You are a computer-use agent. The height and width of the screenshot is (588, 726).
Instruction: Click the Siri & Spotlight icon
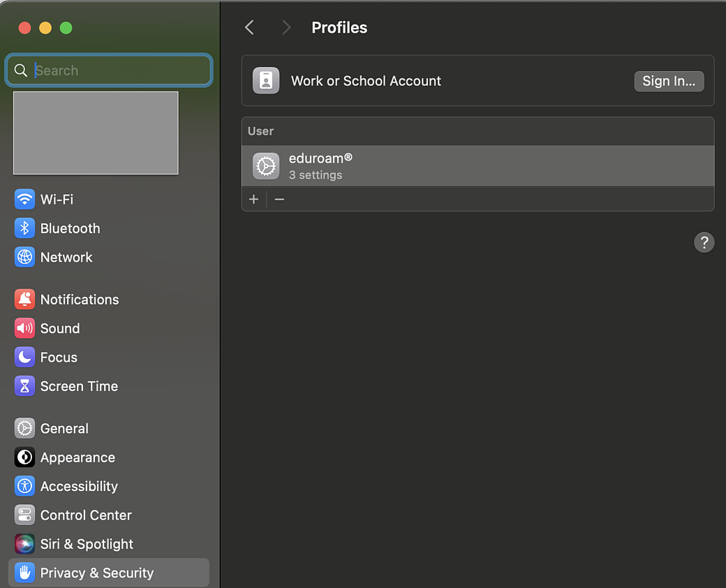(x=24, y=544)
